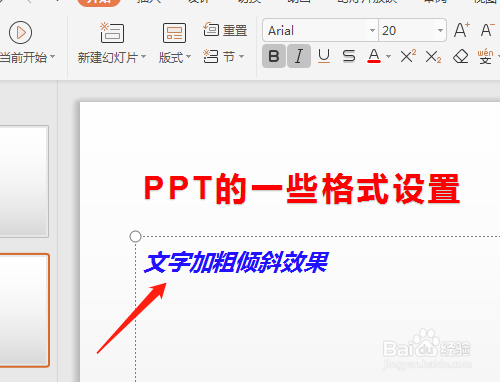Image resolution: width=500 pixels, height=382 pixels.
Task: Toggle Strikethrough formatting
Action: [x=349, y=56]
